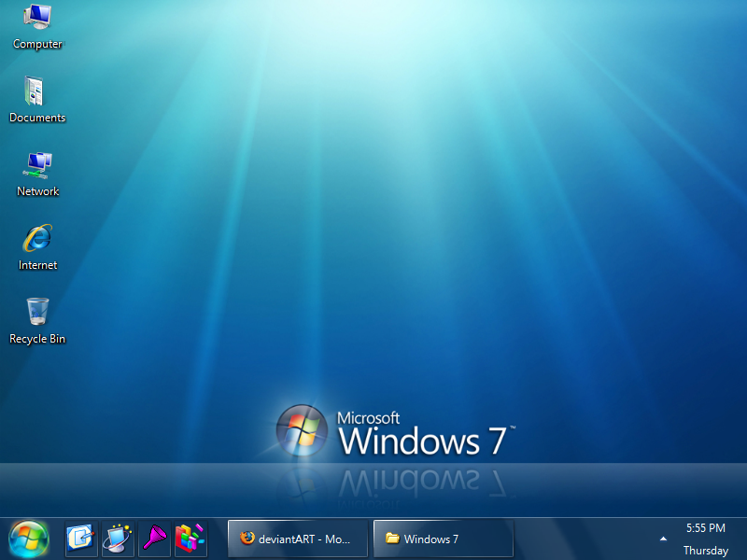This screenshot has width=747, height=560.
Task: Click the purple funnel quick launch icon
Action: pyautogui.click(x=153, y=539)
